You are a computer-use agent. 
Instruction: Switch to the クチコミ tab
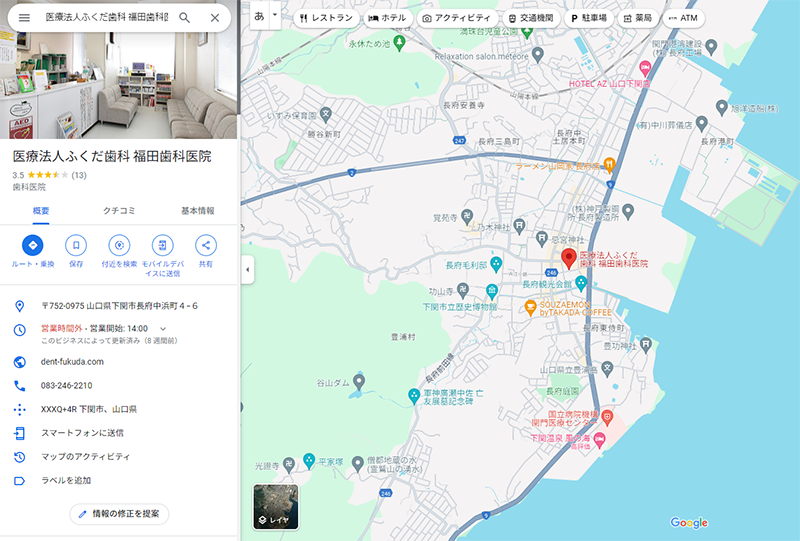[x=119, y=211]
